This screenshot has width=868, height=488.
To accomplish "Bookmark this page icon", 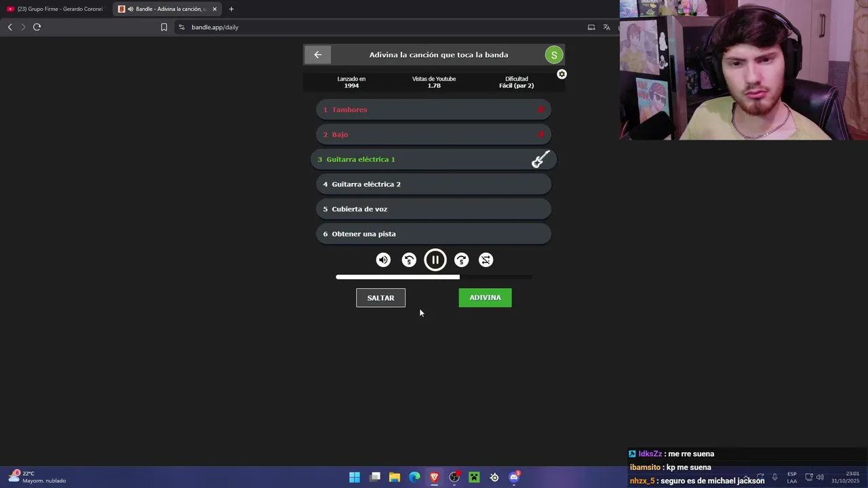I will tap(164, 27).
